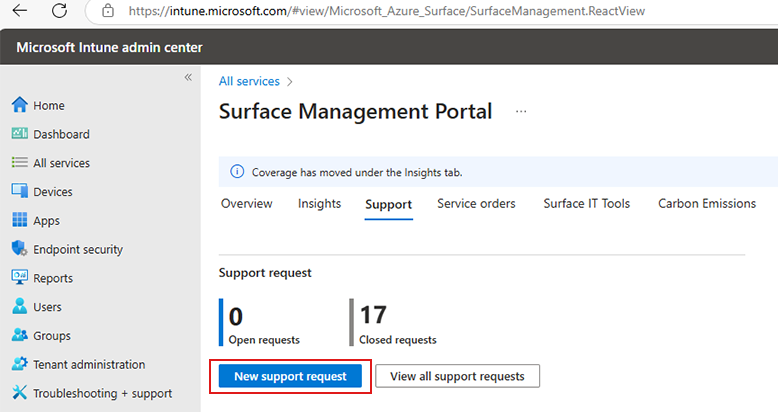This screenshot has width=778, height=412.
Task: Click the Groups people icon
Action: [x=19, y=336]
